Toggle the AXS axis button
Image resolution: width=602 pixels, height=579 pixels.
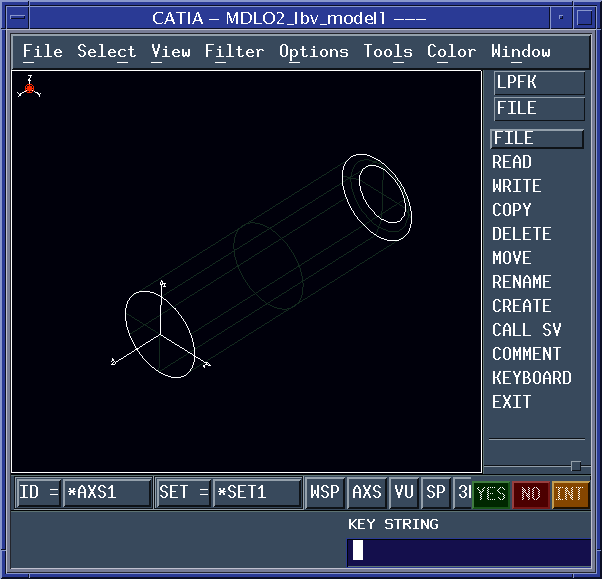pos(367,493)
